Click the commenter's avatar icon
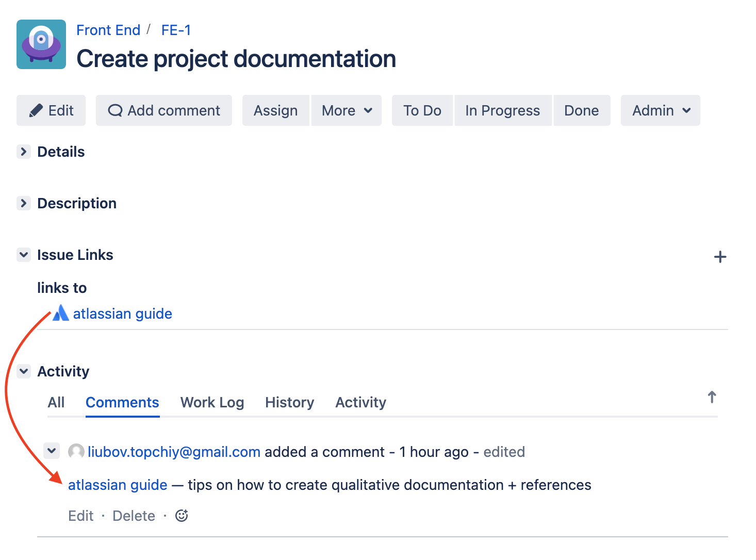The image size is (756, 560). [76, 452]
